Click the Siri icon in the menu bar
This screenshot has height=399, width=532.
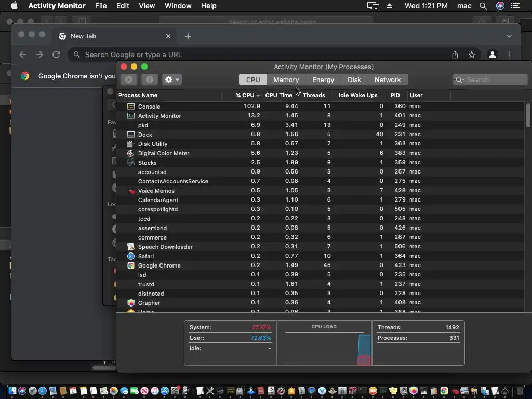500,6
